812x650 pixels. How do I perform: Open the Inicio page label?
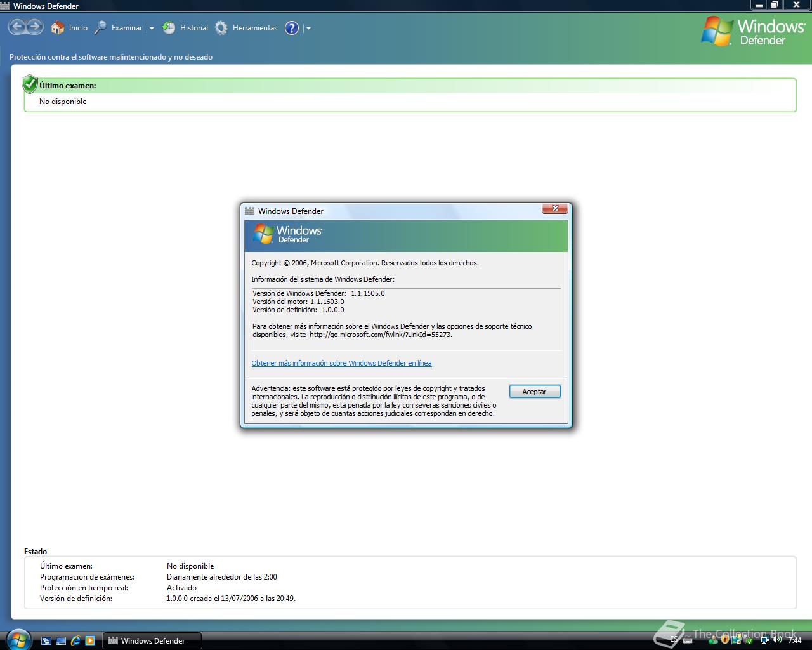(x=78, y=28)
